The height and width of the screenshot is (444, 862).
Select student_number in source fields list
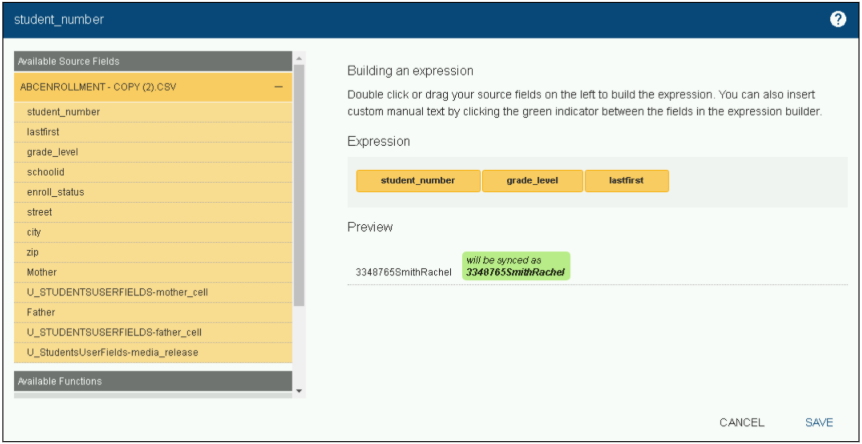click(x=64, y=112)
